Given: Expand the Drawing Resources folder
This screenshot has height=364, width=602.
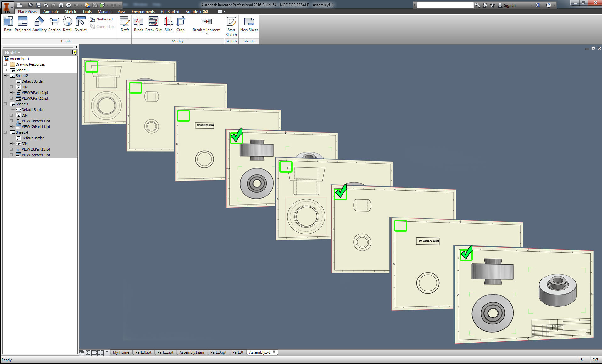Looking at the screenshot, I should (x=5, y=64).
